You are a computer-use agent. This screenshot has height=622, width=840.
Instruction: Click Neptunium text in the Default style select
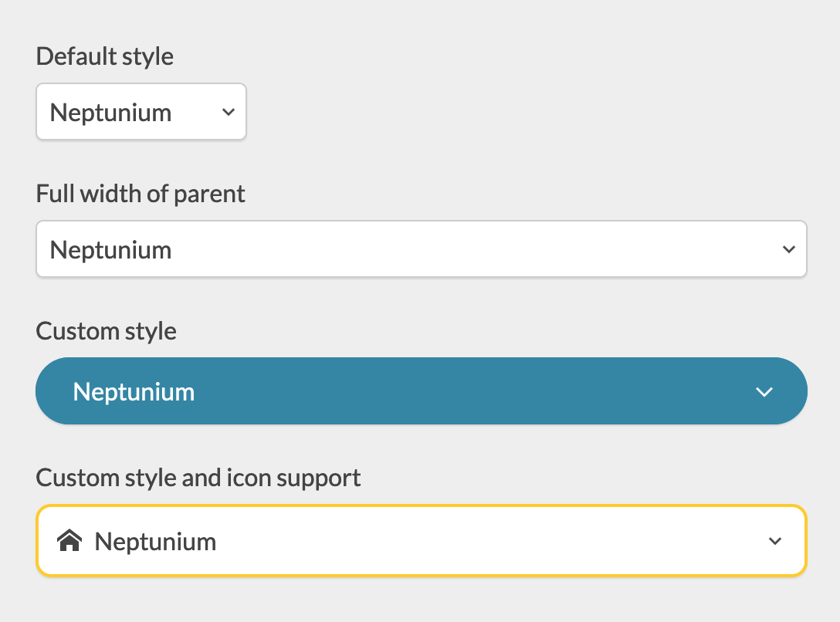110,113
